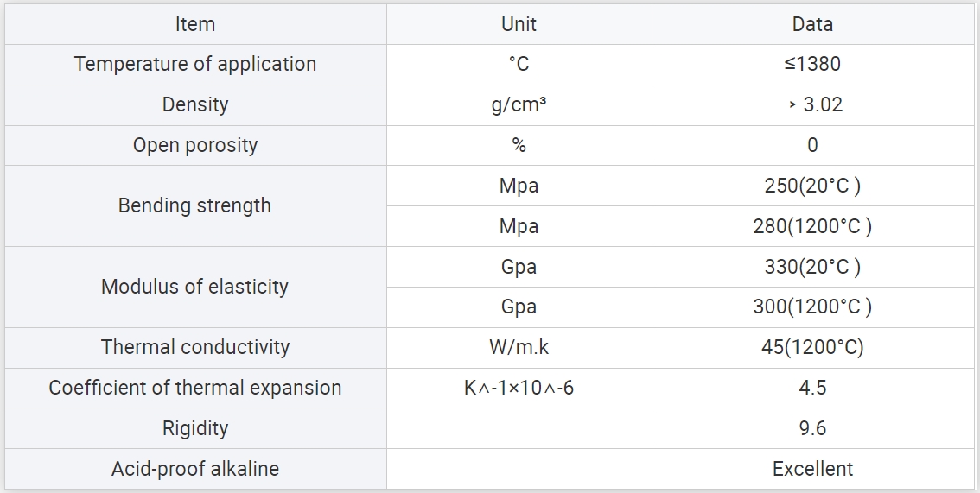The height and width of the screenshot is (493, 980).
Task: Select the Modulus of elasticity cell
Action: [195, 287]
